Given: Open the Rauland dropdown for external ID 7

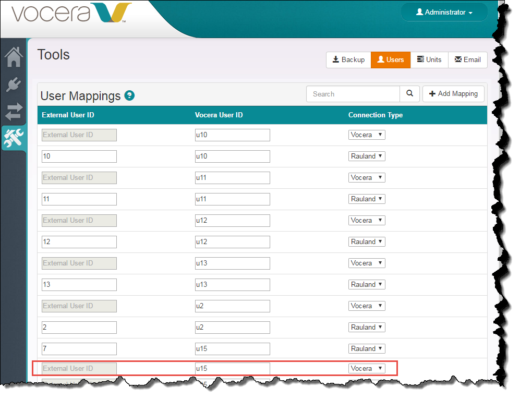Looking at the screenshot, I should pyautogui.click(x=367, y=348).
